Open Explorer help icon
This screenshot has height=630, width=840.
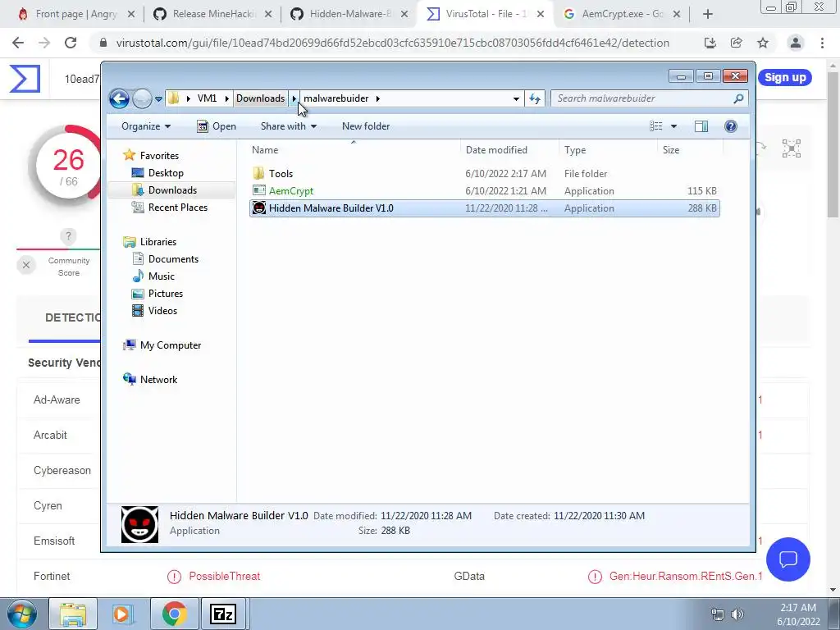coord(731,126)
